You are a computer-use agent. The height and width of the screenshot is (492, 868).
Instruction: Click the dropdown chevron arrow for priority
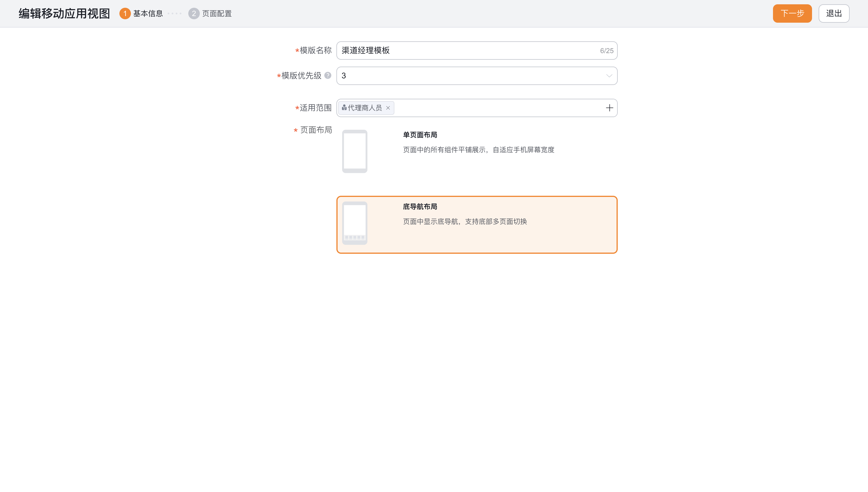[x=609, y=76]
